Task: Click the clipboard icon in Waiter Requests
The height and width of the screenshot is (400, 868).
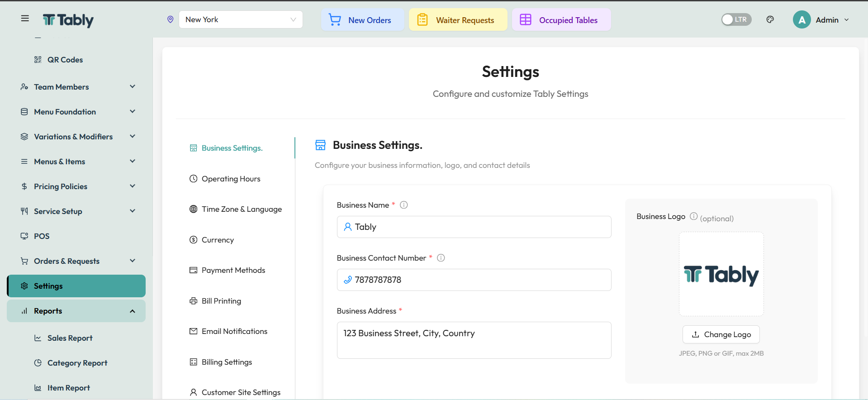Action: 422,20
